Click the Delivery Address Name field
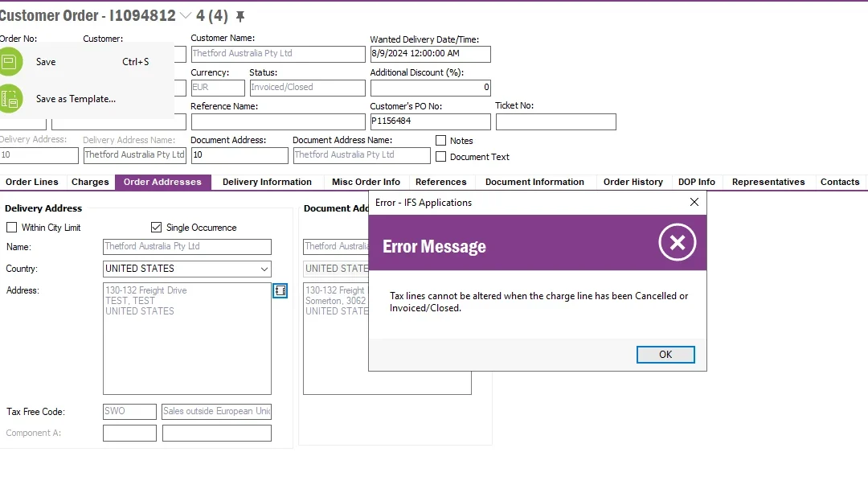The height and width of the screenshot is (485, 868). pos(134,155)
